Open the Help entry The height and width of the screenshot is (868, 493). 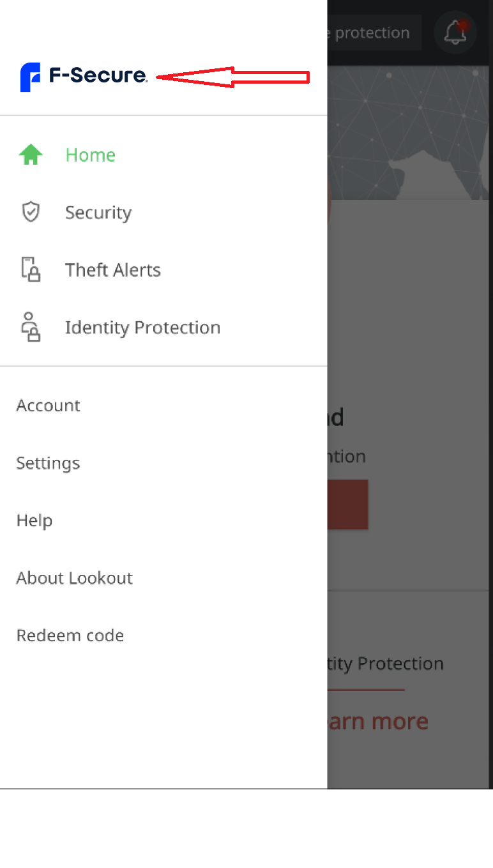tap(34, 521)
